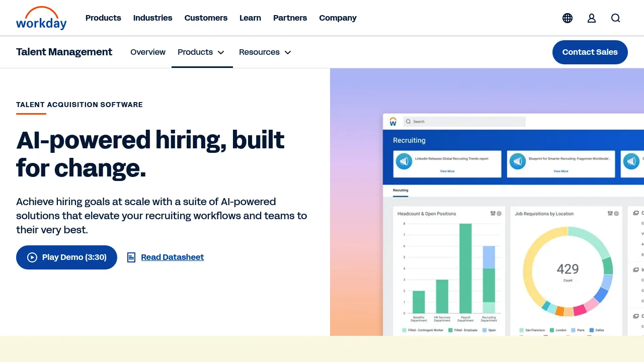This screenshot has width=644, height=362.
Task: Click the "TALENT ACQUISITION SOFTWARE" label
Action: click(x=79, y=105)
